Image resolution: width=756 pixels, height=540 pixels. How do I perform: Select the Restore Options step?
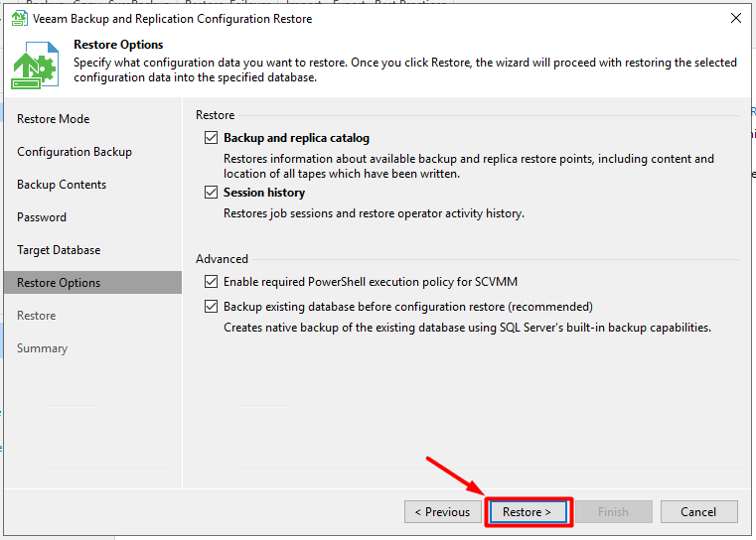[92, 282]
